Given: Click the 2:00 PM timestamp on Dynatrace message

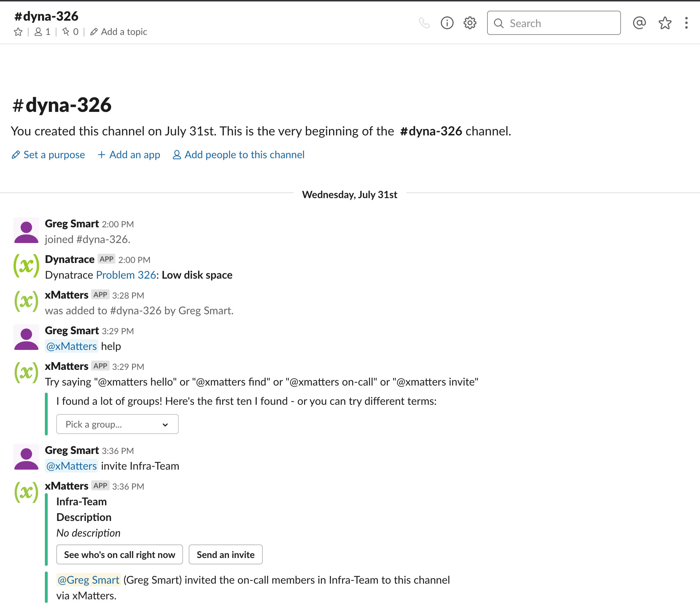Looking at the screenshot, I should pos(134,260).
